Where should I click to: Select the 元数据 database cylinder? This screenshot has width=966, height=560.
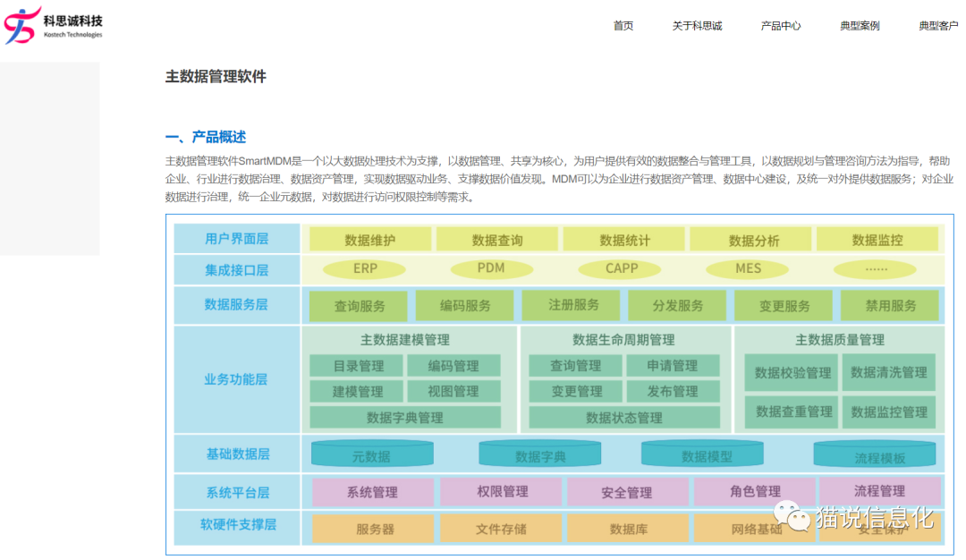click(371, 454)
